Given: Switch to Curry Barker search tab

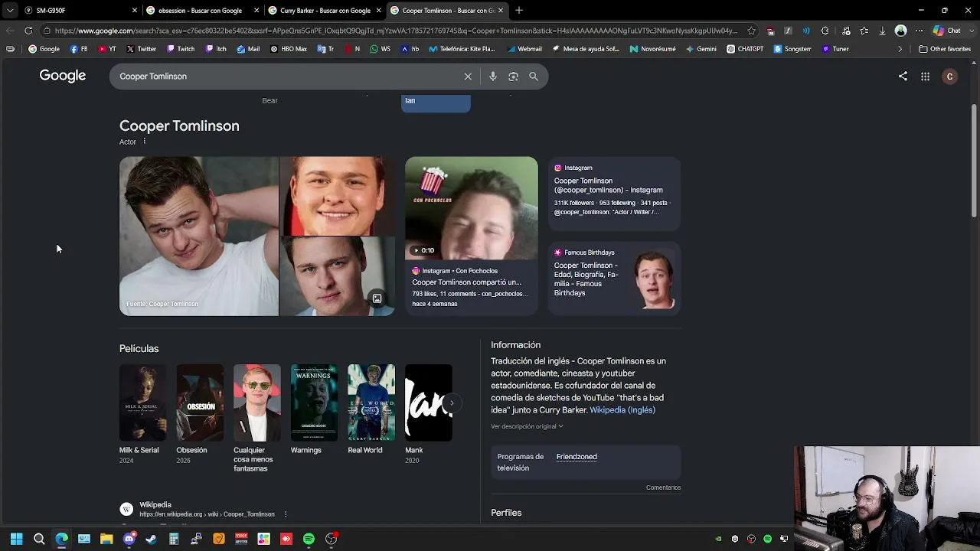Looking at the screenshot, I should 325,11.
